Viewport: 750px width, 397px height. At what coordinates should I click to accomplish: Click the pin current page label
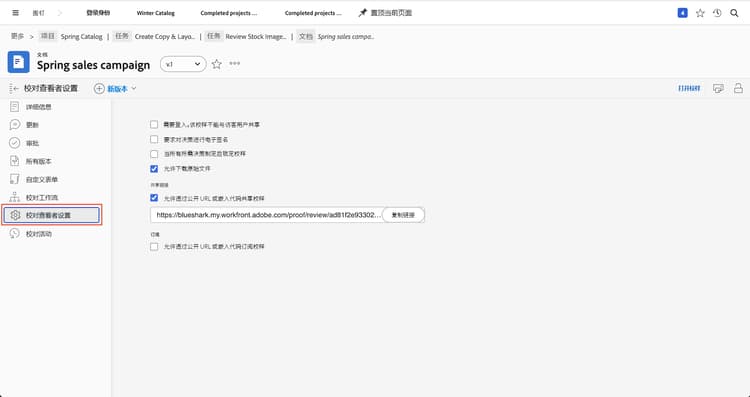coord(391,13)
